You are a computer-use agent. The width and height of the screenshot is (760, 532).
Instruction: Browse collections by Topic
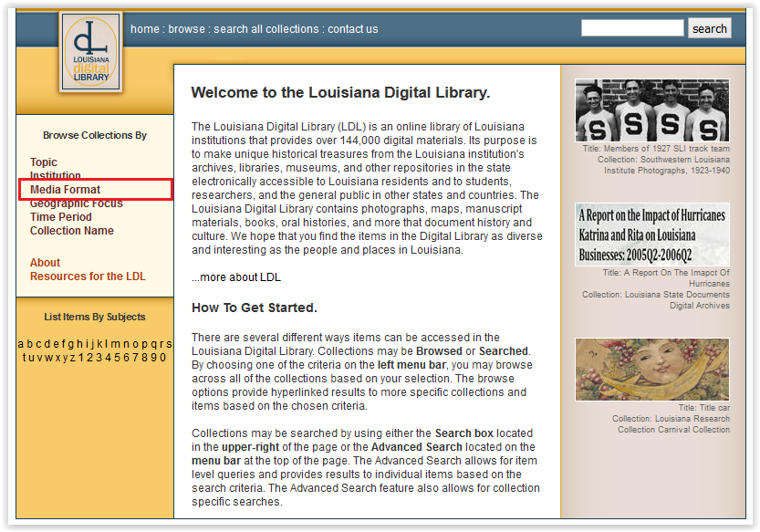point(44,162)
